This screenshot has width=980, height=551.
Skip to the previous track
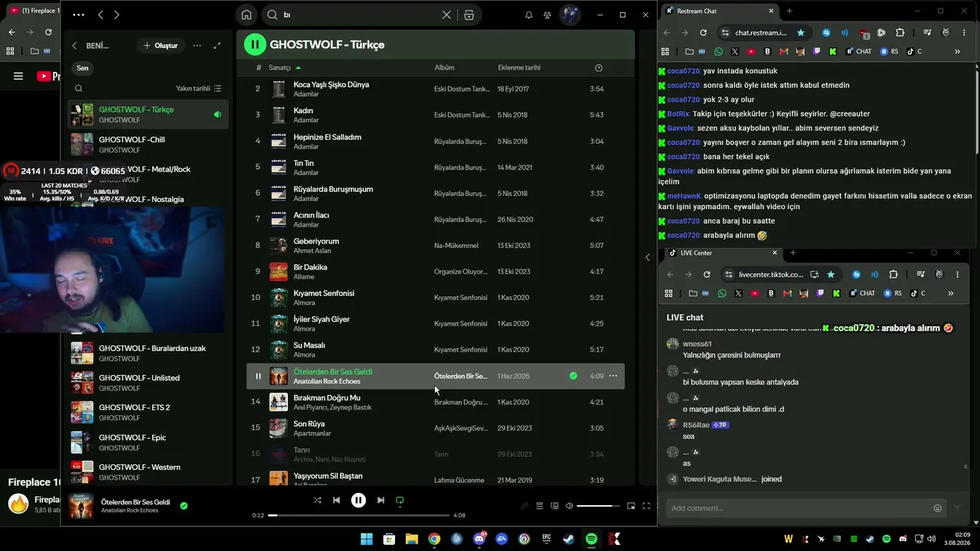pyautogui.click(x=337, y=500)
